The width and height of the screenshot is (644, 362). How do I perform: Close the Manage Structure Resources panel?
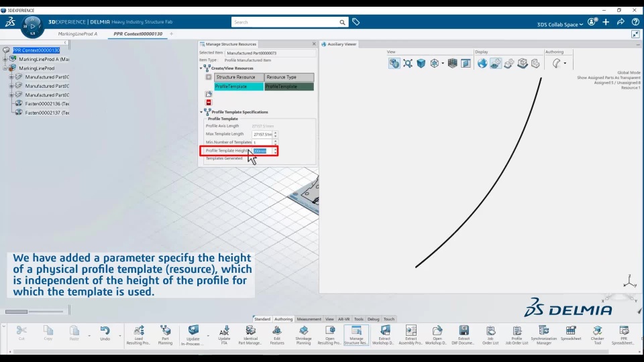pyautogui.click(x=314, y=44)
